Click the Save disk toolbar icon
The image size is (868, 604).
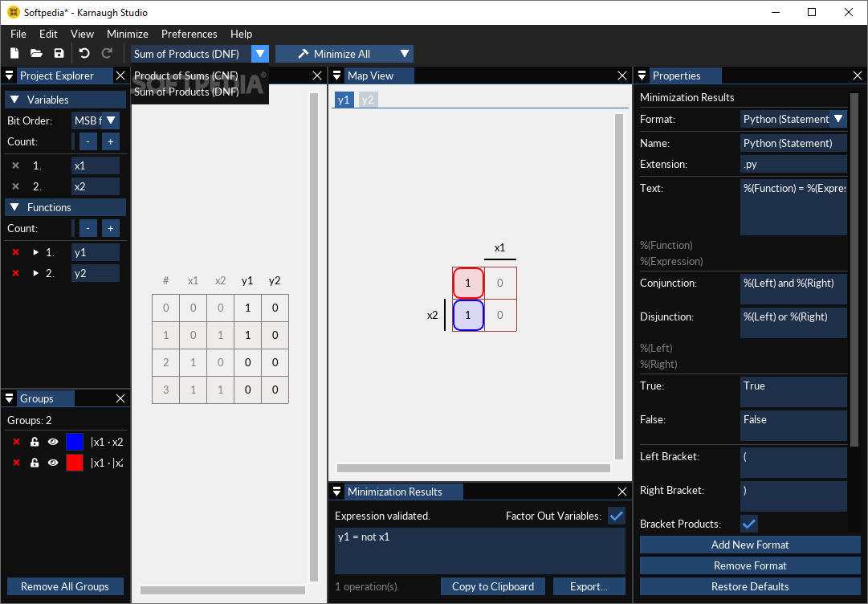tap(59, 54)
